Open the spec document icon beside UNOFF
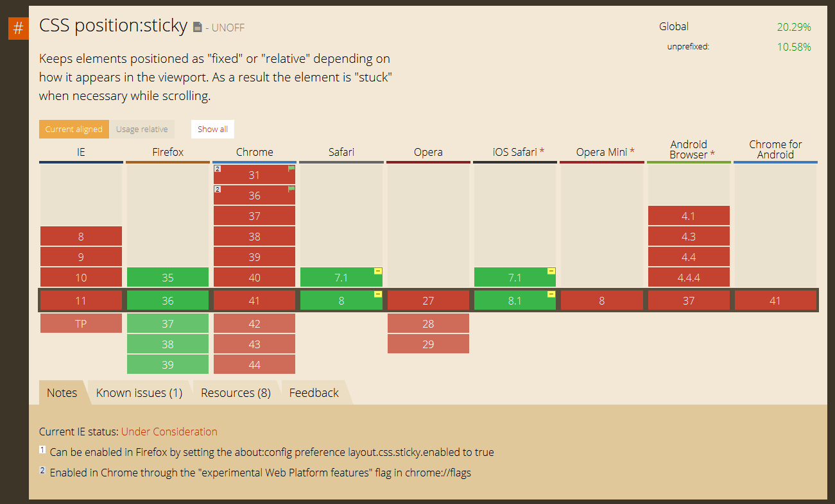This screenshot has height=504, width=835. [198, 28]
